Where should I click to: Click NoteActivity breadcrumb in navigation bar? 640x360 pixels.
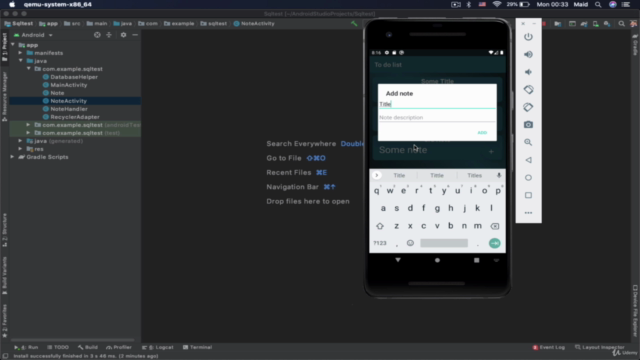click(x=254, y=24)
